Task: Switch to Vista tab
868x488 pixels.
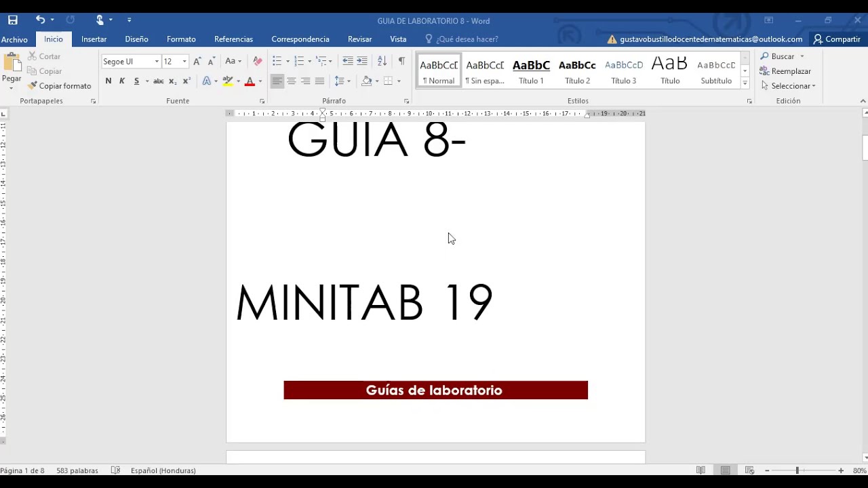Action: click(398, 39)
